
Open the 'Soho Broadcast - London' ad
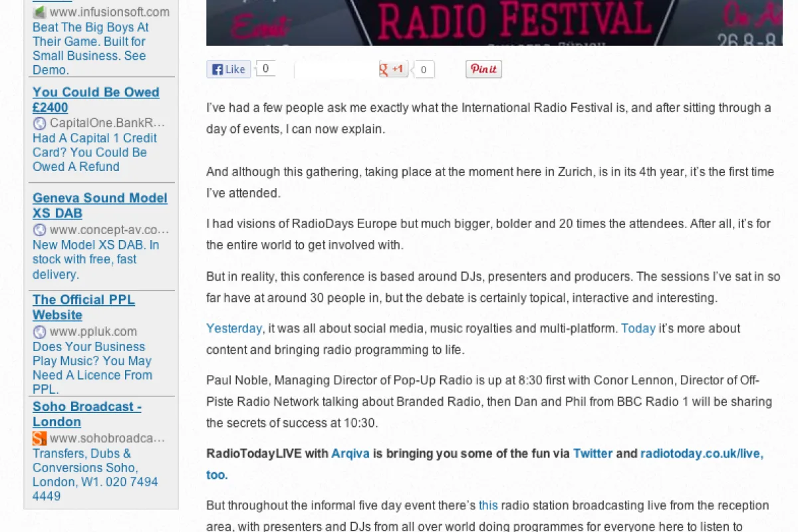(87, 414)
